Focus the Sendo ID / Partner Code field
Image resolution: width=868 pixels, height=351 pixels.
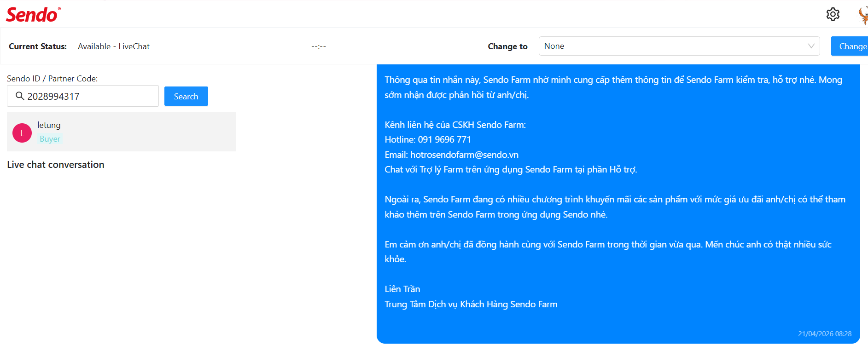83,96
